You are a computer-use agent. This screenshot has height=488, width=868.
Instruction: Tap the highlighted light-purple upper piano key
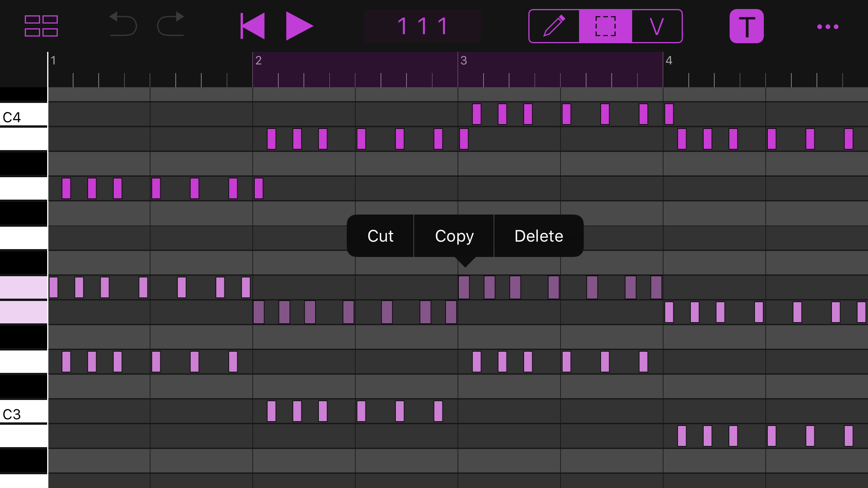click(x=24, y=287)
